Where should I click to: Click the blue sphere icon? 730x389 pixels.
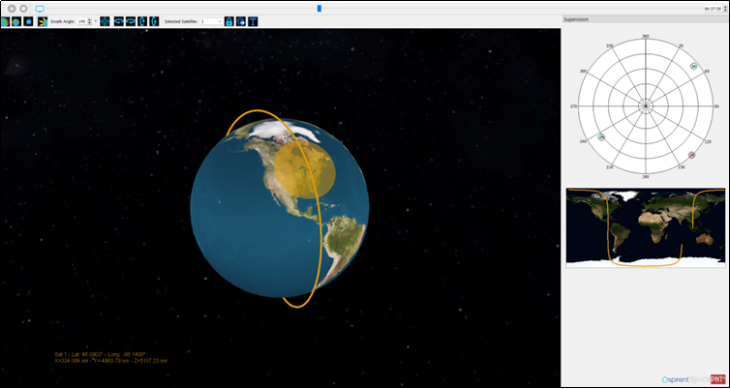28,21
